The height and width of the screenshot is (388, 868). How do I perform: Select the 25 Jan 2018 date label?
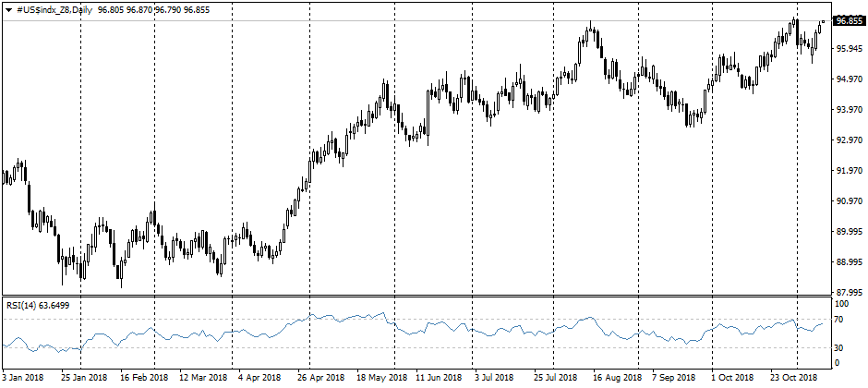click(x=84, y=377)
